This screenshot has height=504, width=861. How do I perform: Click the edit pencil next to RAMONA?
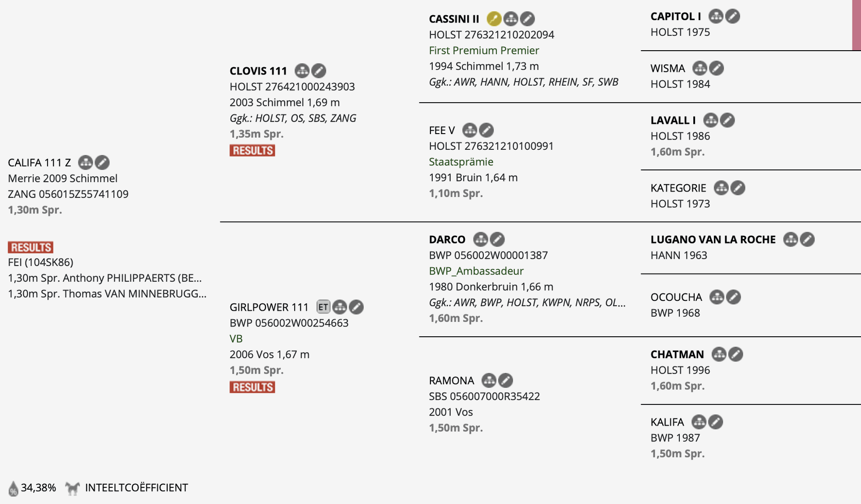[506, 381]
